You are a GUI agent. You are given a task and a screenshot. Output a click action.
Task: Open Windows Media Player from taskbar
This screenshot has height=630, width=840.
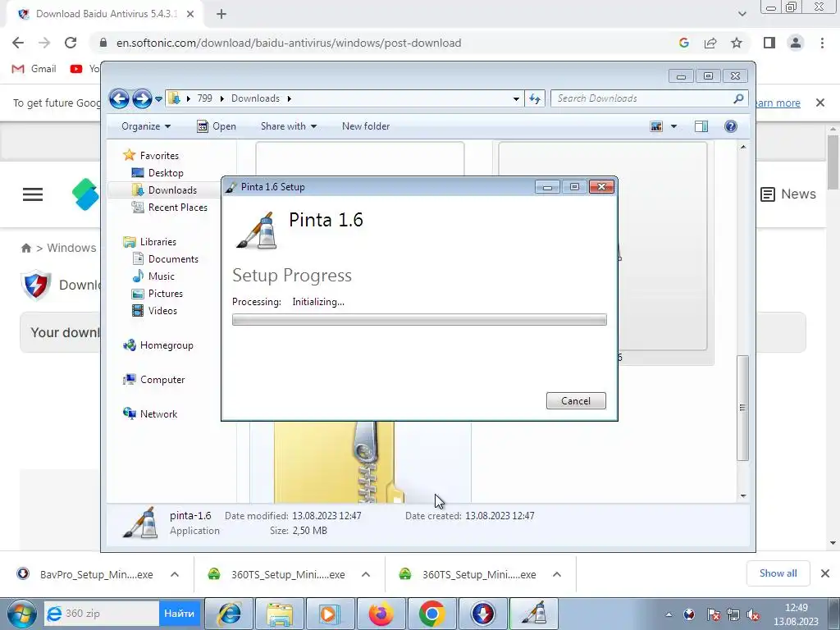330,614
